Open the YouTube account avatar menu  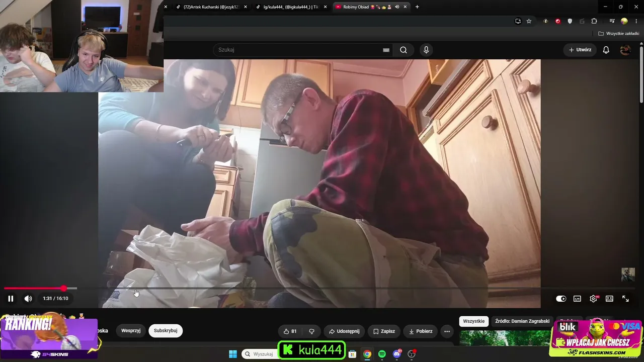[x=625, y=50]
